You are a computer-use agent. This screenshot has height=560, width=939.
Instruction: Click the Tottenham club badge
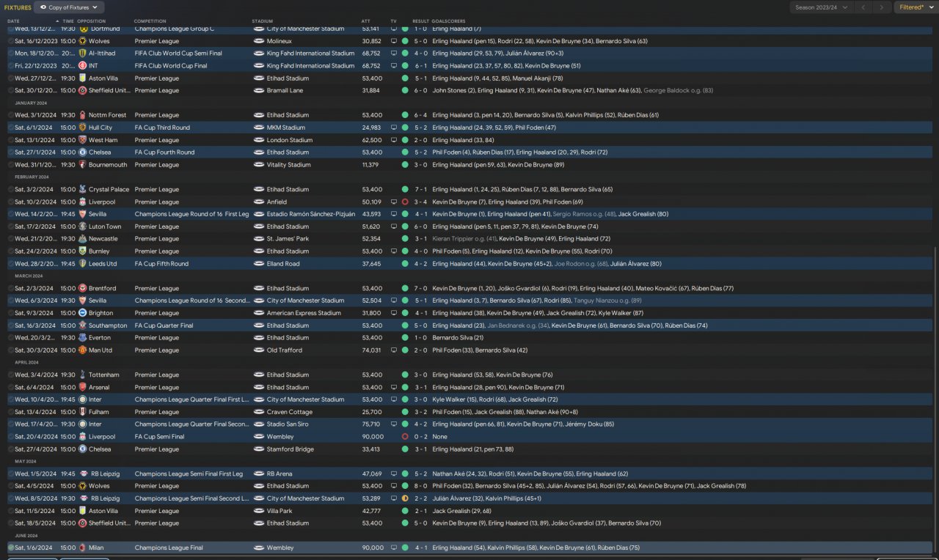[83, 375]
